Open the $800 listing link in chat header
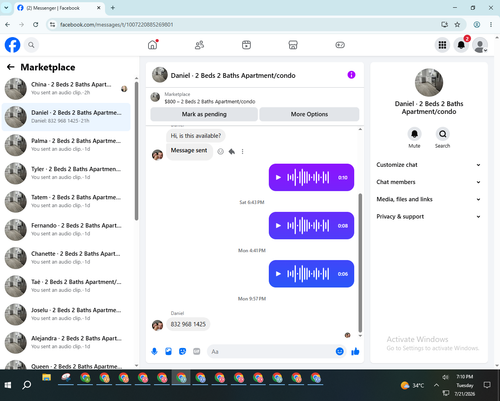The height and width of the screenshot is (401, 500). pos(210,101)
